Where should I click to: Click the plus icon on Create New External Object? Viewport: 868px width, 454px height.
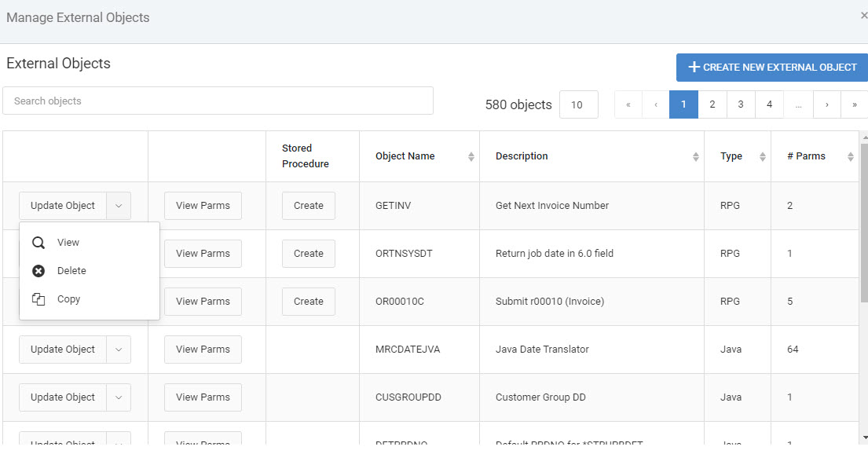click(x=694, y=67)
